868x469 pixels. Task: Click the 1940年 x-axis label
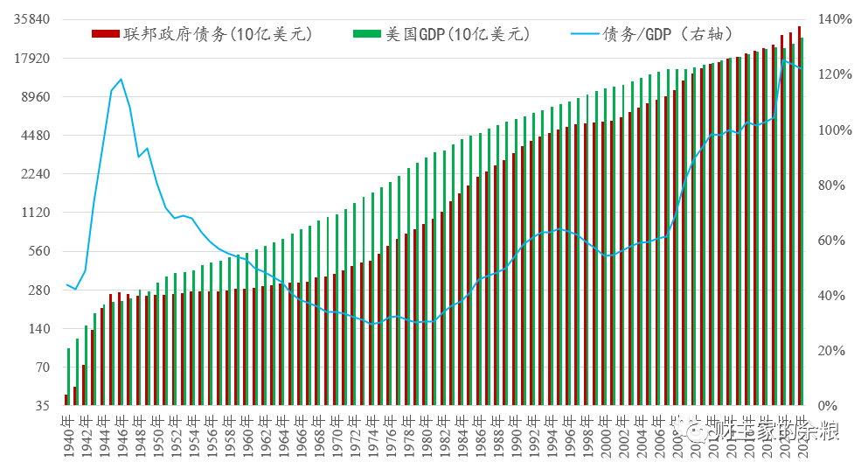(x=69, y=436)
